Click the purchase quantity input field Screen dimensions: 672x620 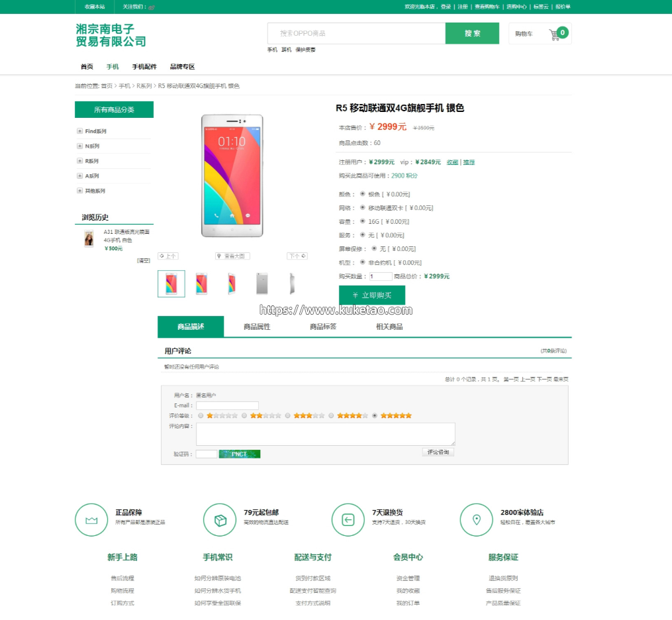pos(381,277)
